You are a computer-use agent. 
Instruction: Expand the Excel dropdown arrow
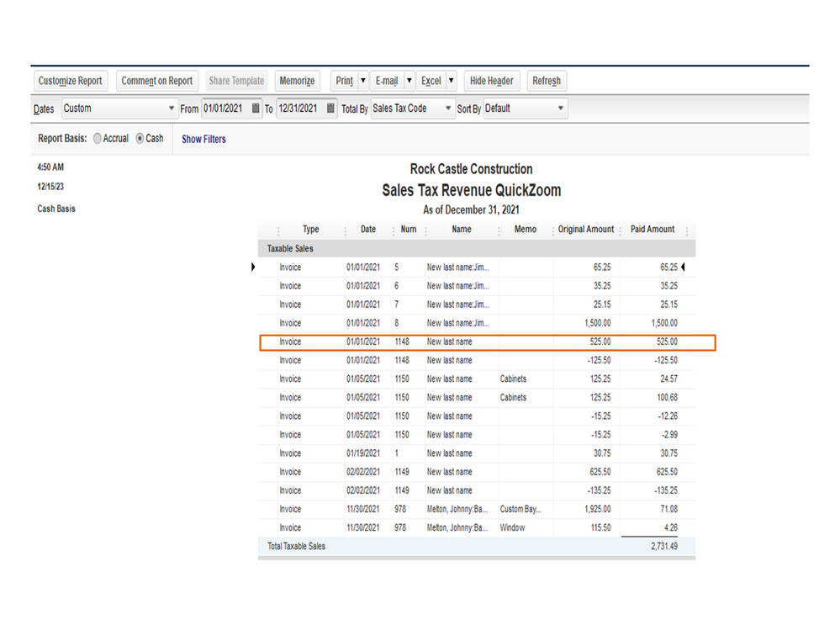[451, 81]
